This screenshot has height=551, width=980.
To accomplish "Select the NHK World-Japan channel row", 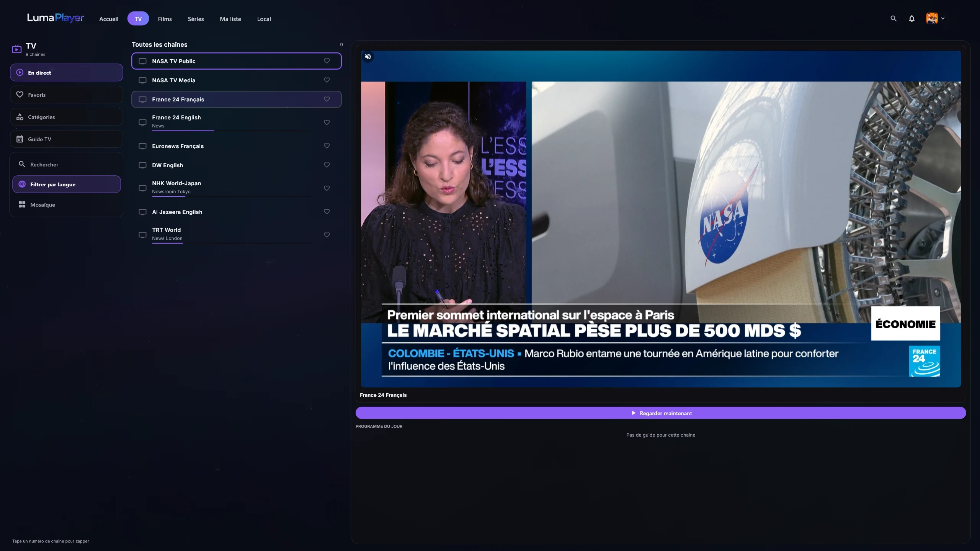I will tap(236, 188).
